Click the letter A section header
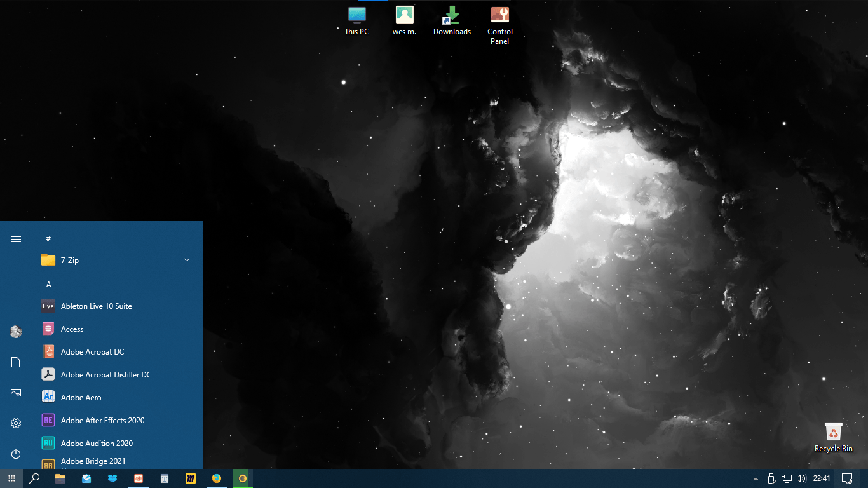Screen dimensions: 868x488 [48, 285]
